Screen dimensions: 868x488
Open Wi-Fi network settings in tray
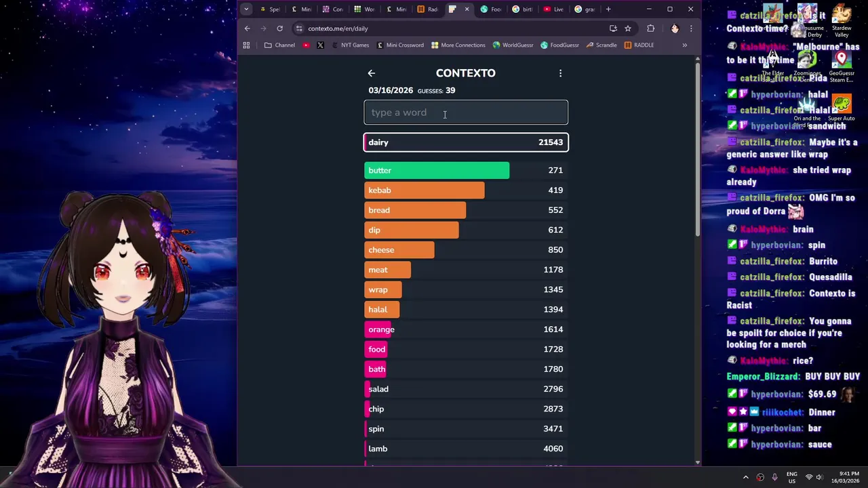tap(808, 477)
